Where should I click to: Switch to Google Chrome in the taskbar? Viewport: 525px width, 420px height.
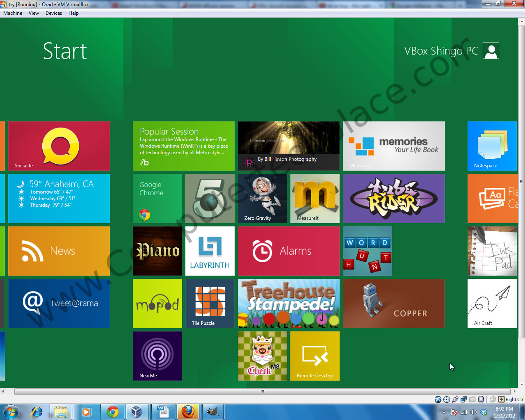(113, 412)
